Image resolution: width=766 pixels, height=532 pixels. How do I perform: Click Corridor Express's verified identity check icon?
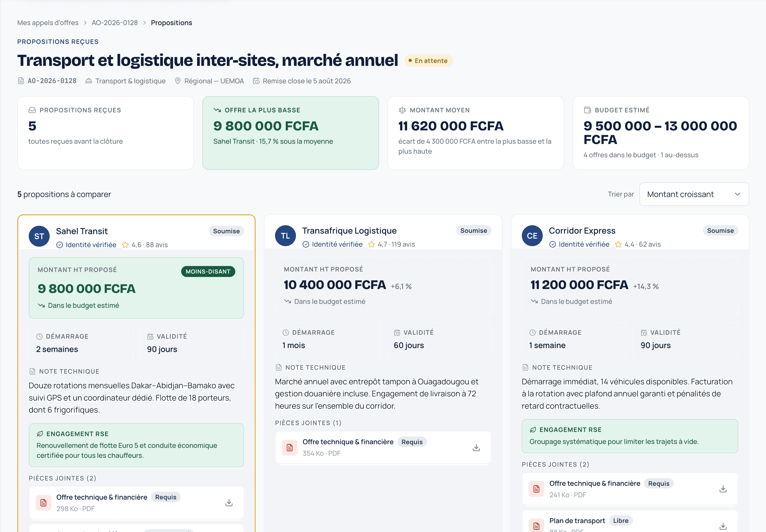tap(553, 244)
